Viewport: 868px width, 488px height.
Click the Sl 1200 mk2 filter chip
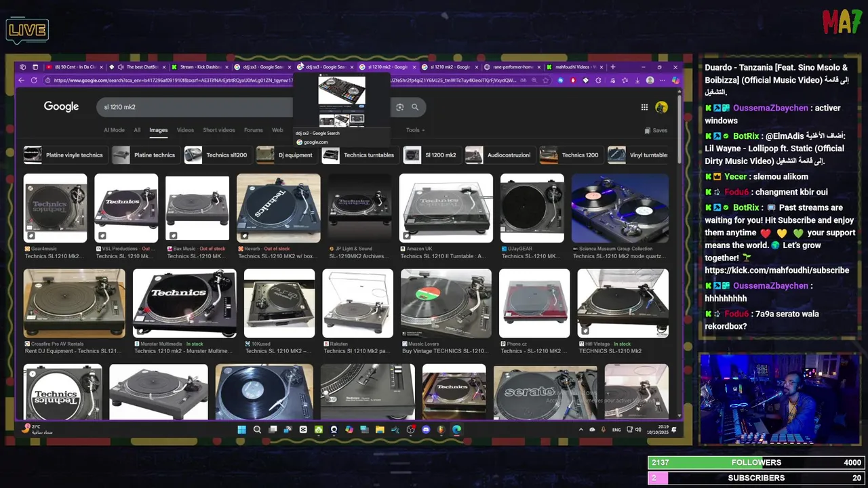click(432, 155)
